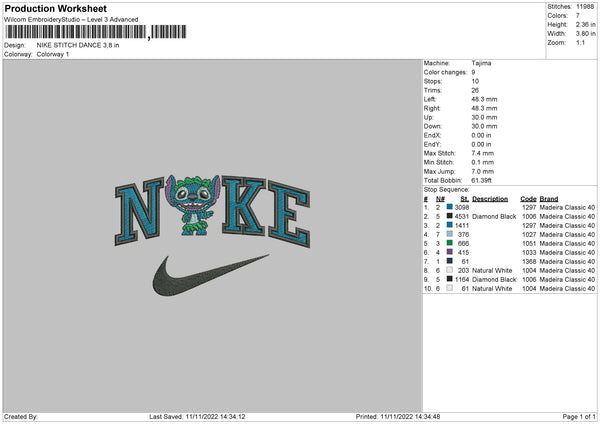This screenshot has width=600, height=424.
Task: Click the letter N in the NIKE design
Action: pyautogui.click(x=140, y=212)
